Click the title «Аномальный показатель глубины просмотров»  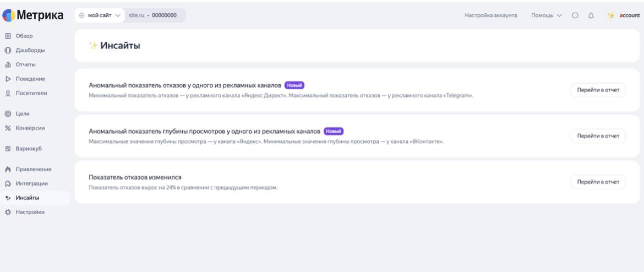[x=205, y=132]
